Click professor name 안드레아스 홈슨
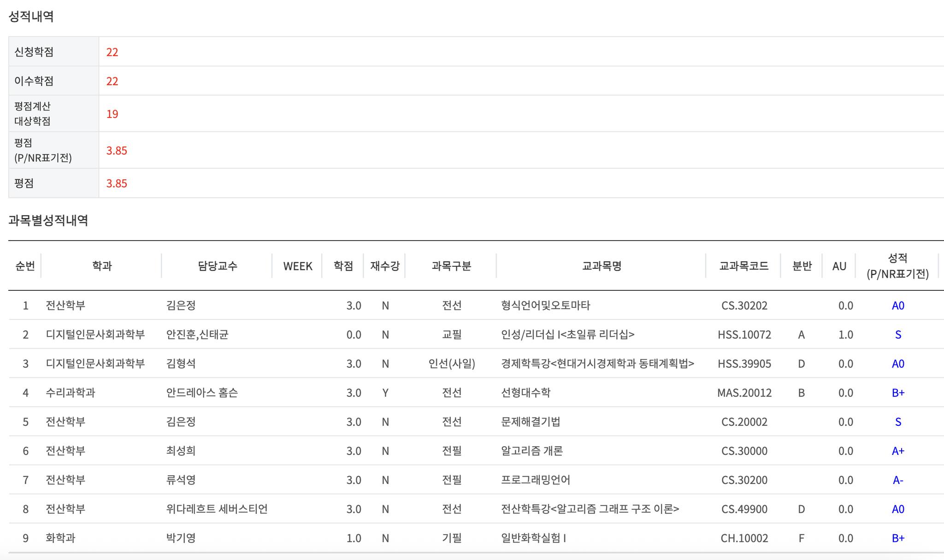Viewport: 944px width, 560px height. click(x=202, y=393)
